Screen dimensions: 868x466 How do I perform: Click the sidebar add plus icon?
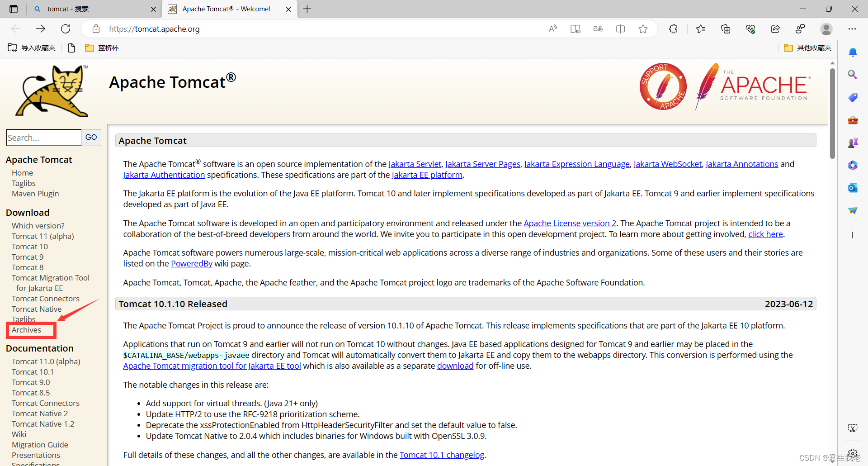853,235
